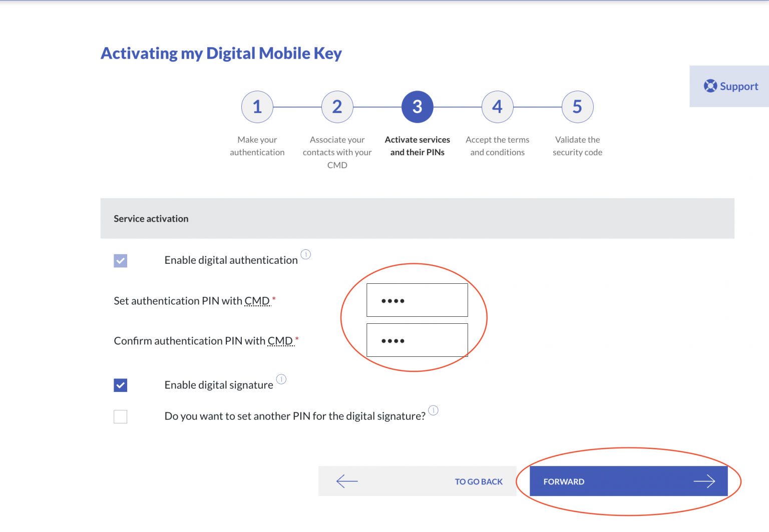Jump to step 4 circle

tap(498, 107)
